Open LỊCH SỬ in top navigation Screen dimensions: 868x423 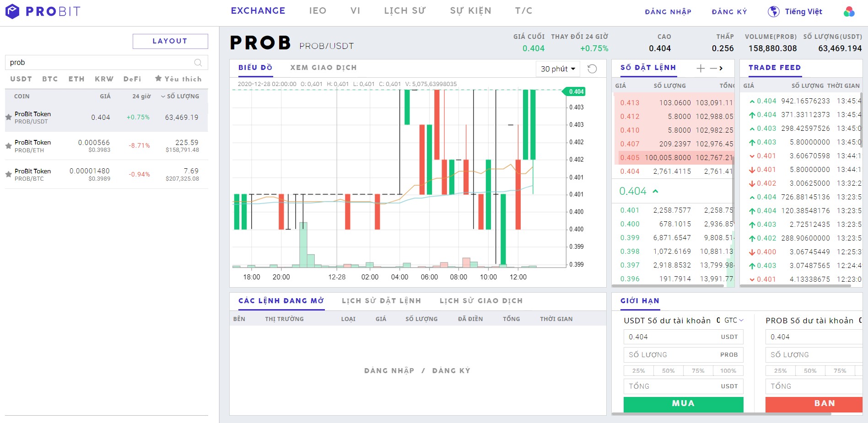pos(405,11)
